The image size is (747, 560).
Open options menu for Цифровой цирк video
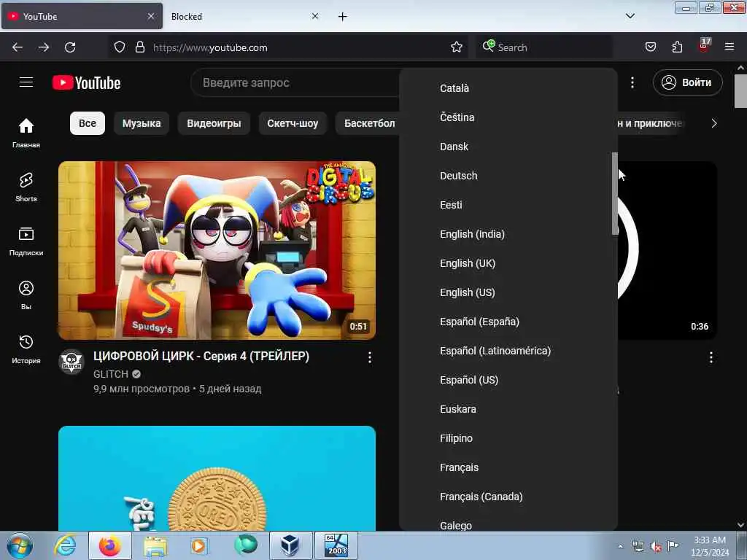tap(370, 357)
